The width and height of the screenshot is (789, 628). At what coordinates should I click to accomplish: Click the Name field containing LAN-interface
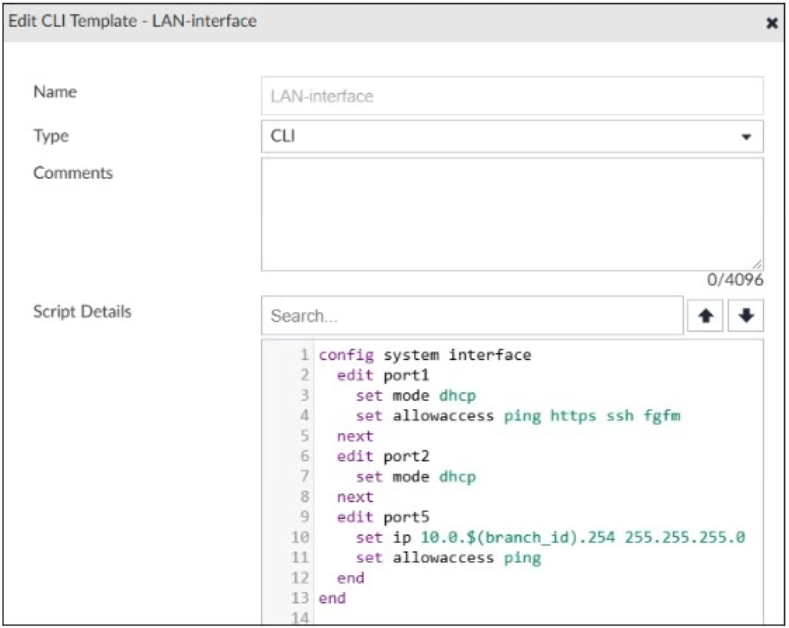[512, 94]
